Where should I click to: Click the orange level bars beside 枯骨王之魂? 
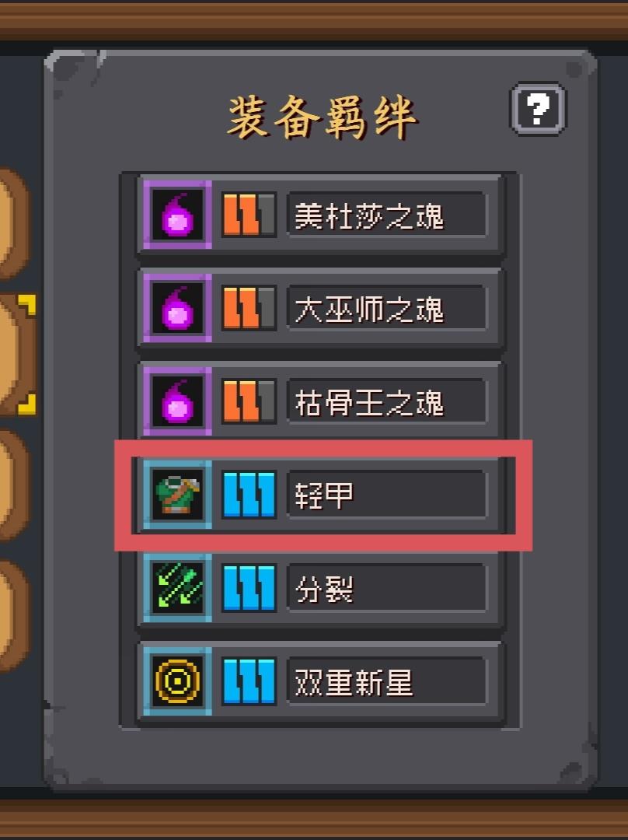(x=249, y=401)
